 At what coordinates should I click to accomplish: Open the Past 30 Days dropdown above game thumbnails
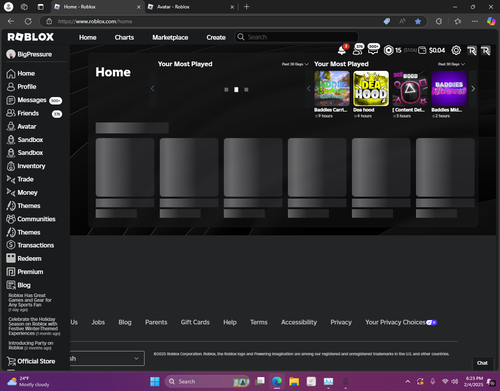(x=451, y=64)
